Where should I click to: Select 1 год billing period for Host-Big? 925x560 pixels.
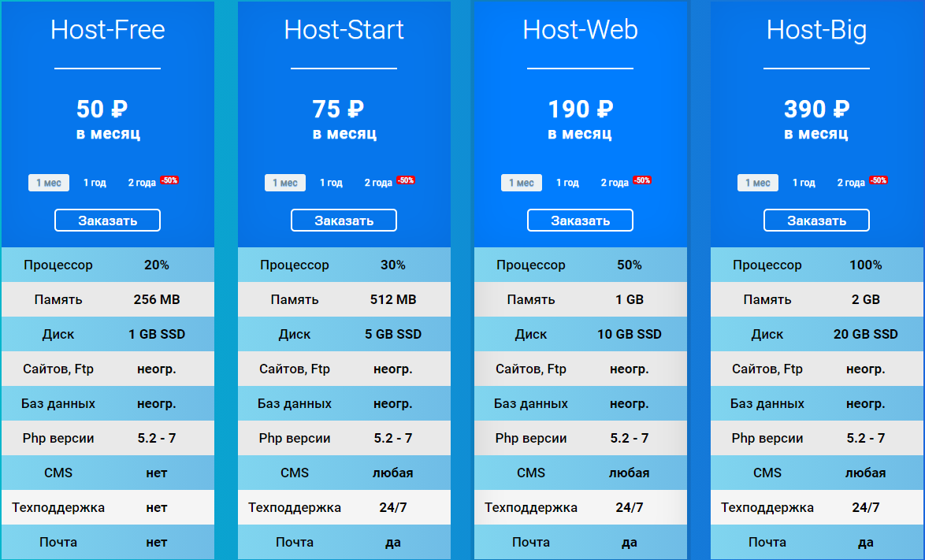pyautogui.click(x=804, y=182)
